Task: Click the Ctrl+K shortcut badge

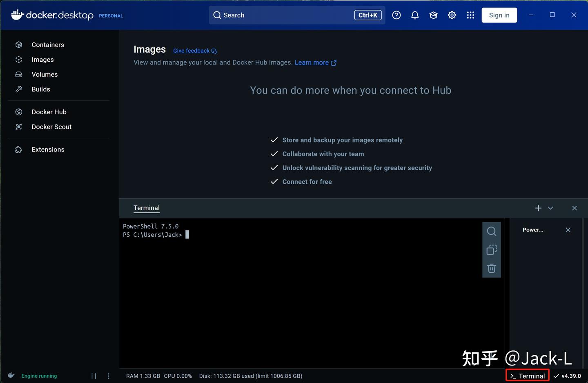Action: (368, 15)
